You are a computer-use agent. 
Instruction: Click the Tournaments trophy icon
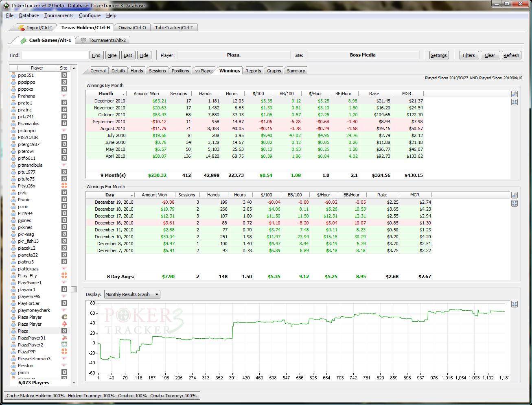(x=83, y=40)
